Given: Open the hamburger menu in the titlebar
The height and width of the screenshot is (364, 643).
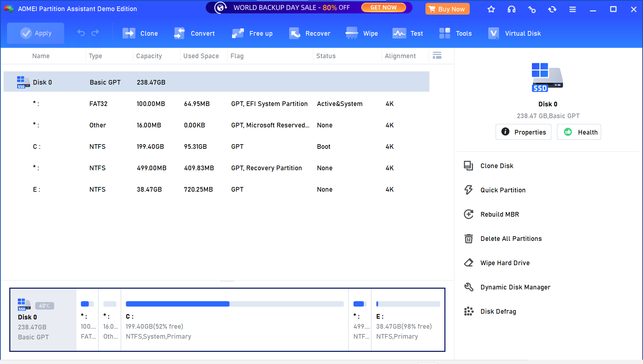Looking at the screenshot, I should 572,9.
